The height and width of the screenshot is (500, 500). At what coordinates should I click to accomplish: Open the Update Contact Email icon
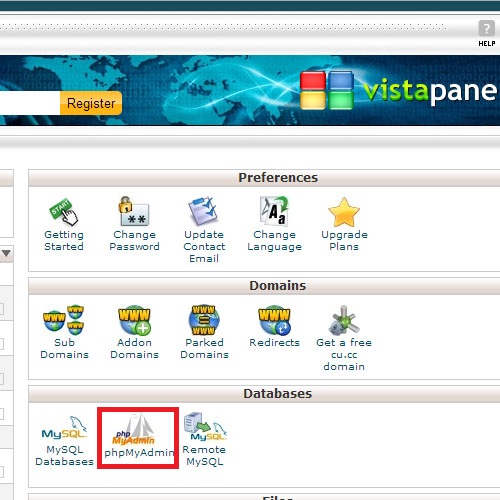click(204, 211)
